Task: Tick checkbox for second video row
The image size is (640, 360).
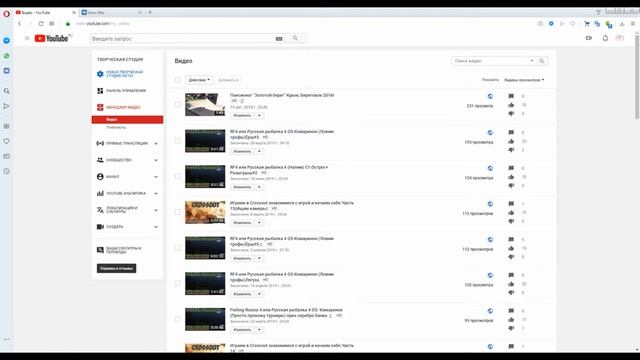Action: [x=178, y=141]
